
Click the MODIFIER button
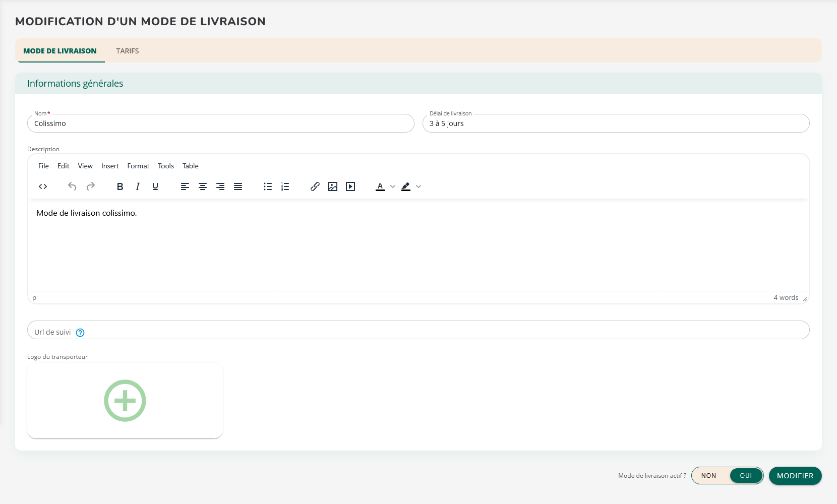point(795,476)
